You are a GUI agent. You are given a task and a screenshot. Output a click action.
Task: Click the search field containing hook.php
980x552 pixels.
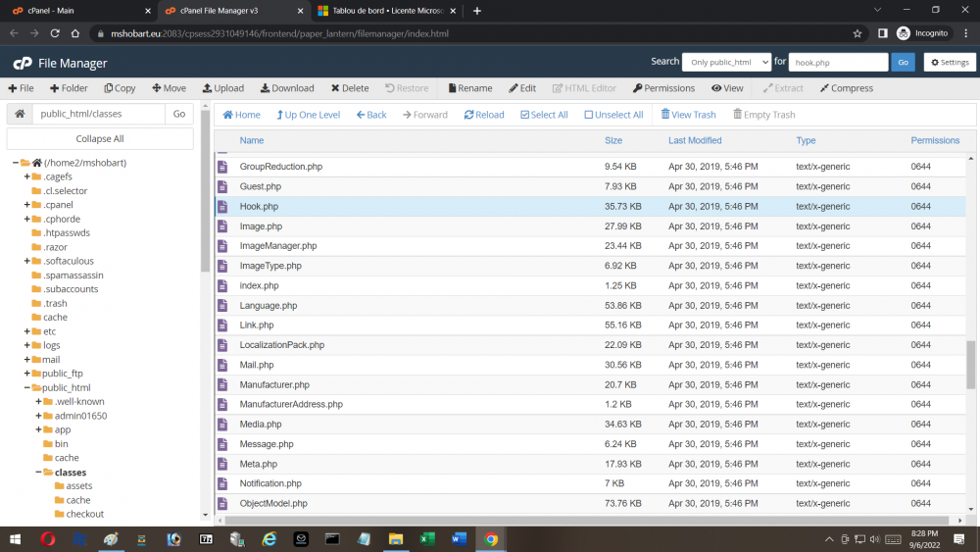(x=838, y=62)
